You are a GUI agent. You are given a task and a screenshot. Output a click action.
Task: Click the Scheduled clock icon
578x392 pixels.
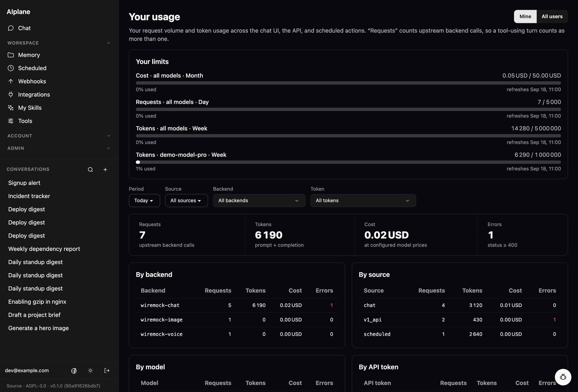11,68
